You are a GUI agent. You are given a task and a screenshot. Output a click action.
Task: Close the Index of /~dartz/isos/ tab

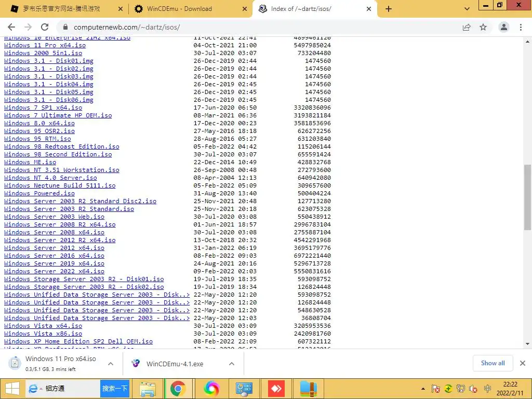[x=369, y=9]
